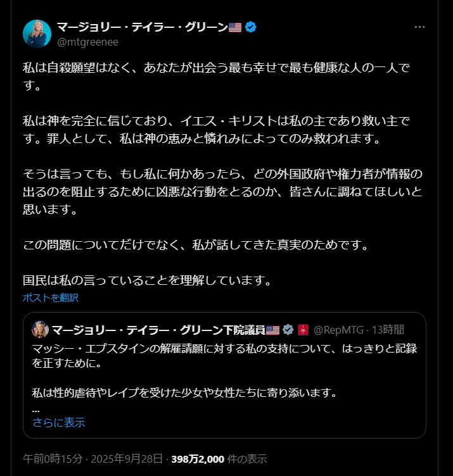Open the @RepMTG handle in quoted post
Screen dimensions: 453x476
340,330
